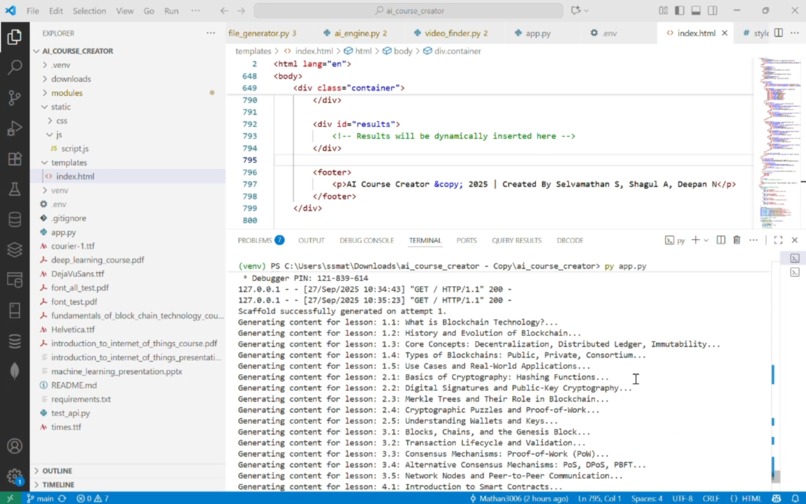Open app.py in the explorer tree
This screenshot has height=504, width=806.
tap(64, 232)
